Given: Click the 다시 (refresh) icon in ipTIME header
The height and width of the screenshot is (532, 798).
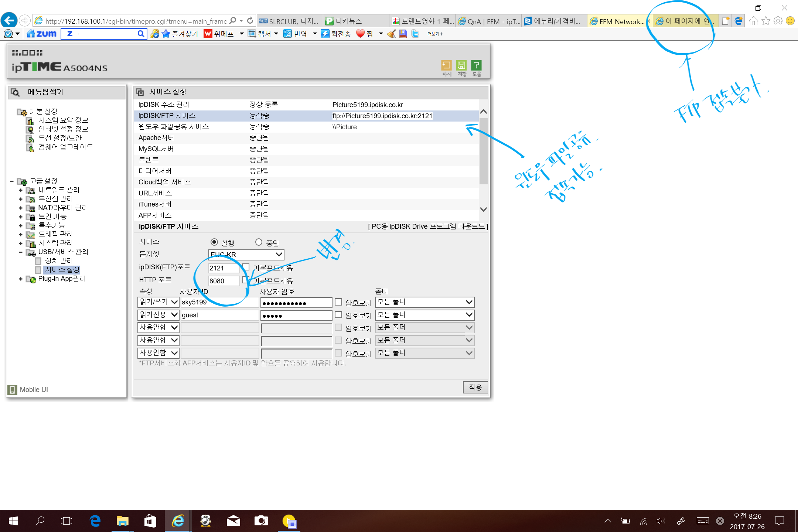Looking at the screenshot, I should point(446,65).
